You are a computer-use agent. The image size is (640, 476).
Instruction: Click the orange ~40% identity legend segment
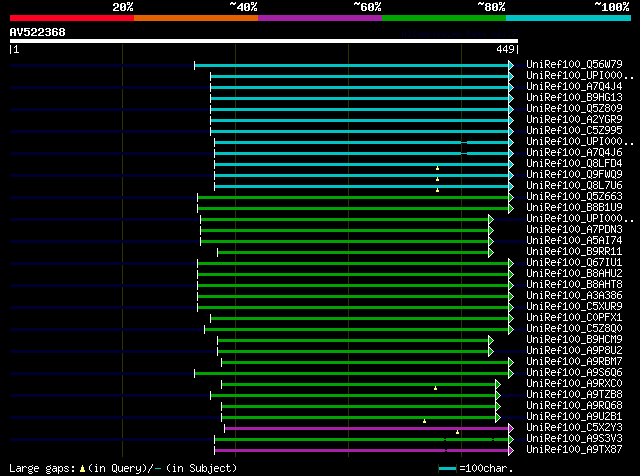click(x=196, y=18)
